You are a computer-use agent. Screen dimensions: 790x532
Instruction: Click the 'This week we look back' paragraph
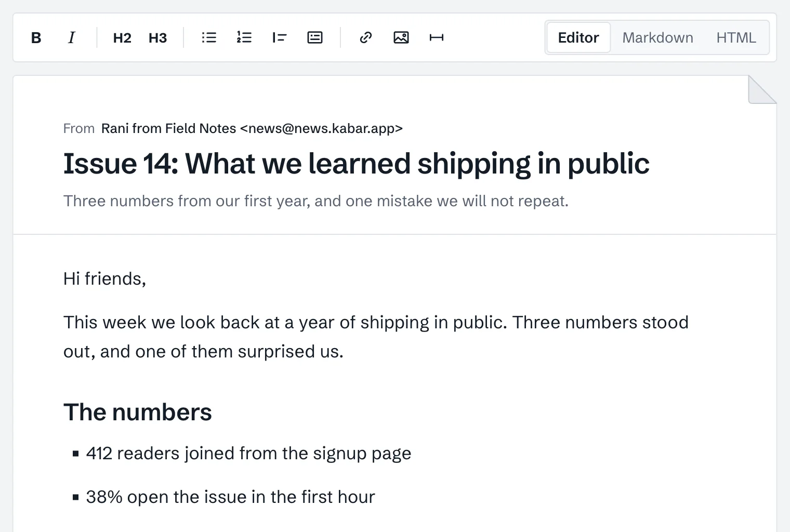click(376, 337)
